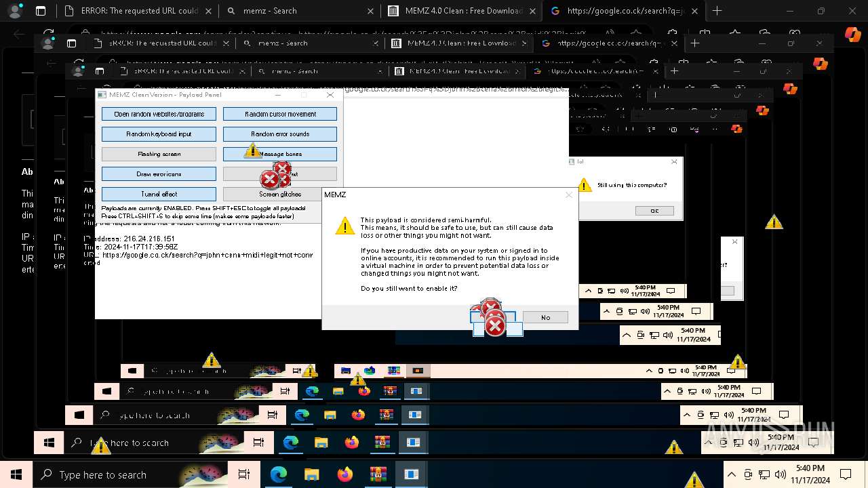The image size is (868, 488).
Task: Click OK in 'Still using this computer?' box
Action: [x=654, y=211]
